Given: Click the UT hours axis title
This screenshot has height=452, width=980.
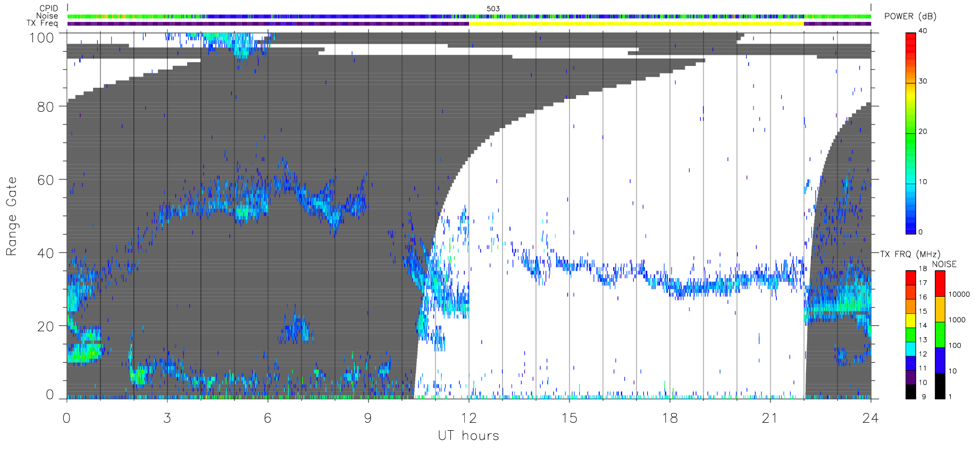Looking at the screenshot, I should (468, 436).
